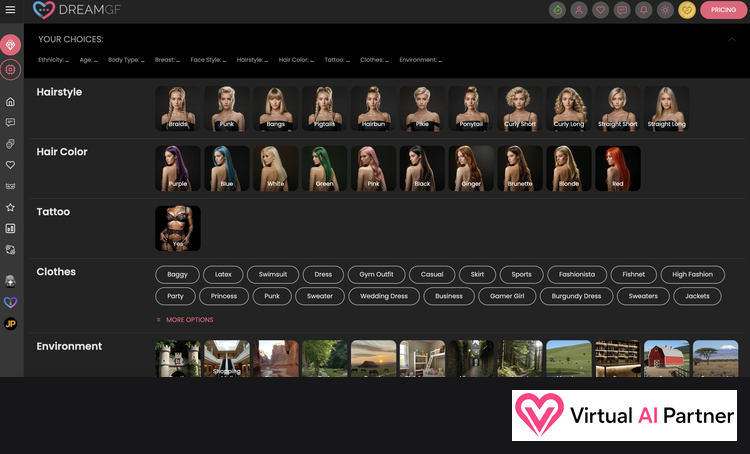Open the user profile icon in header
750x454 pixels.
[x=579, y=10]
